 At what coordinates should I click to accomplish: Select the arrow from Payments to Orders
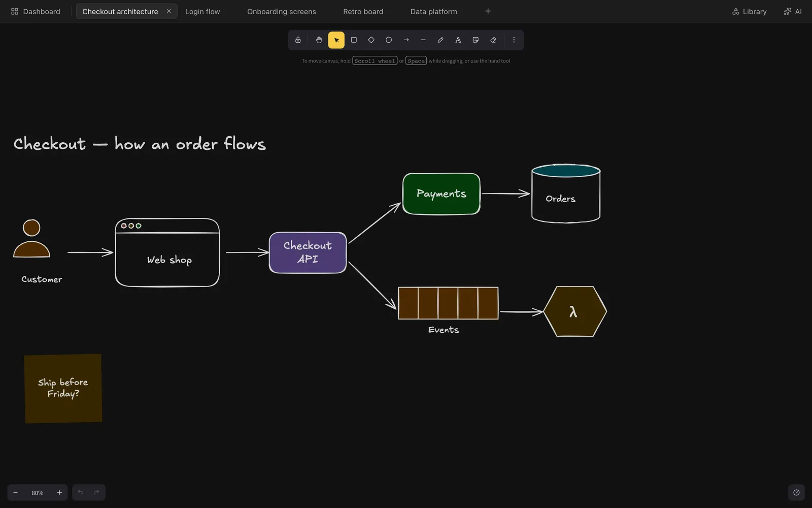[506, 194]
